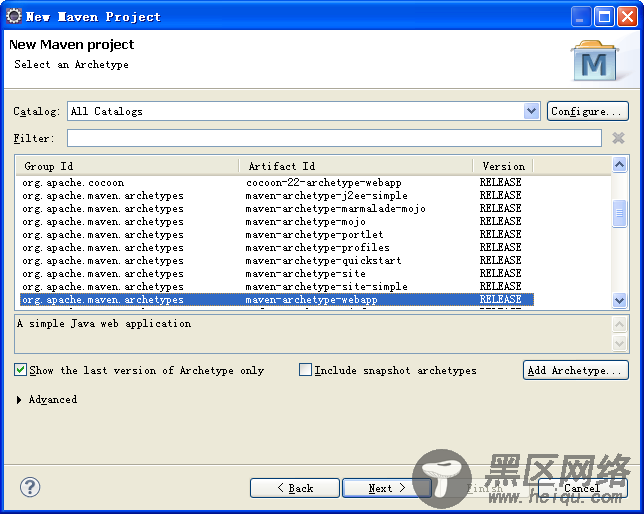Click the archetype list scrollbar thumb
Viewport: 644px width, 514px height.
[x=619, y=213]
